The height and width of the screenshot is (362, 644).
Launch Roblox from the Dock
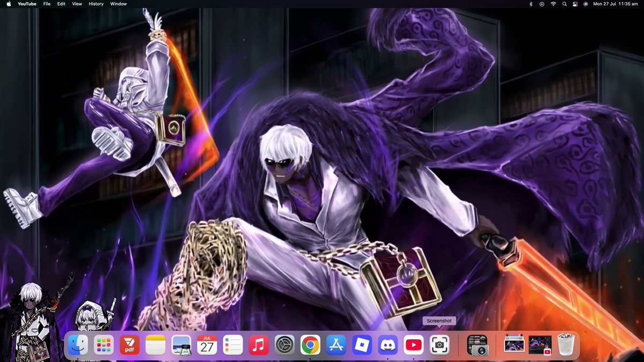click(362, 345)
